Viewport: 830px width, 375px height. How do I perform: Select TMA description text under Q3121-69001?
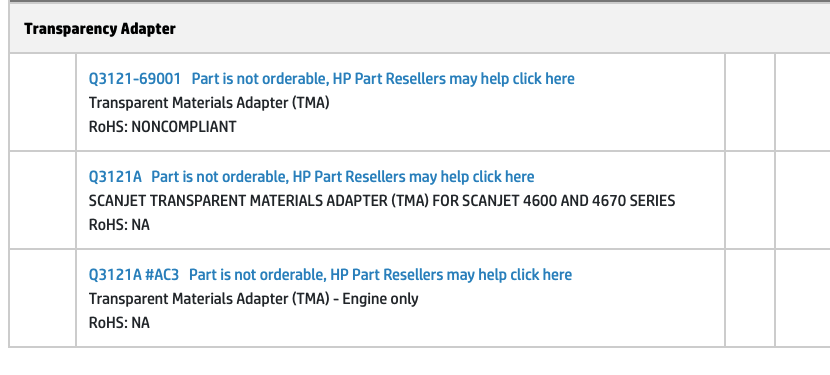coord(209,103)
